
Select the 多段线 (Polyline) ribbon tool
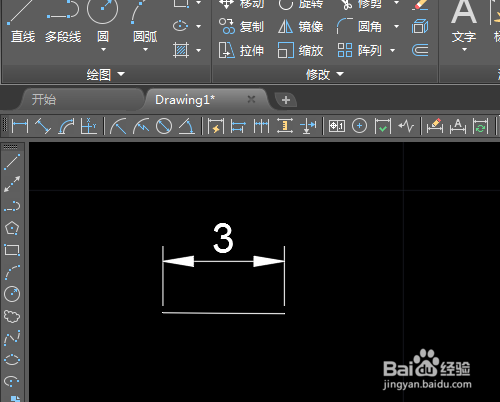point(63,22)
